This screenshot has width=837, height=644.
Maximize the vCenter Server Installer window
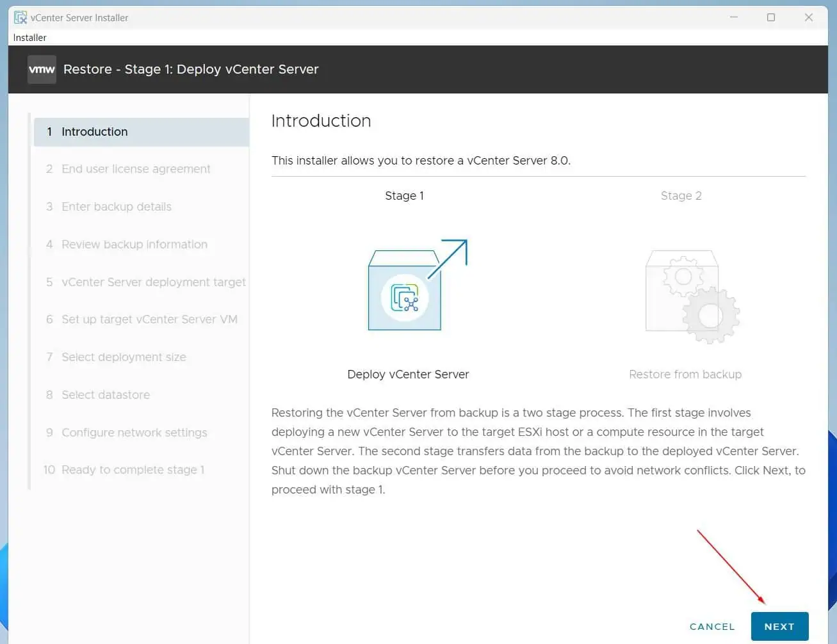[x=771, y=17]
